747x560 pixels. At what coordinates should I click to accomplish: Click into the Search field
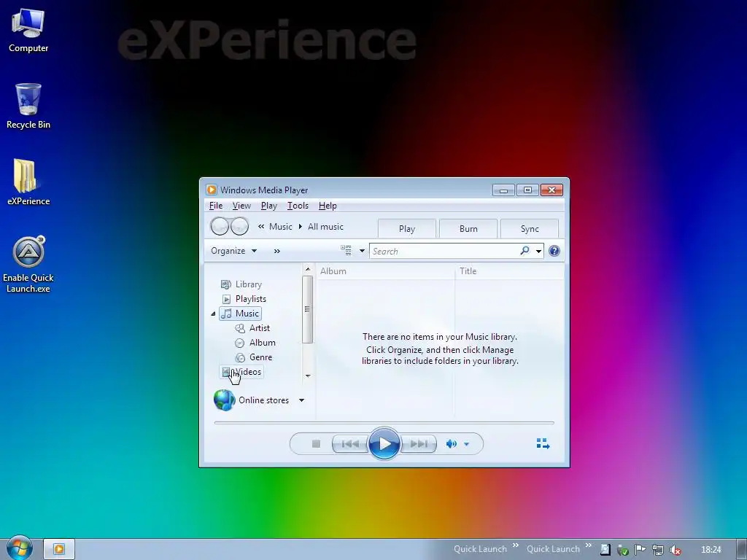[444, 251]
